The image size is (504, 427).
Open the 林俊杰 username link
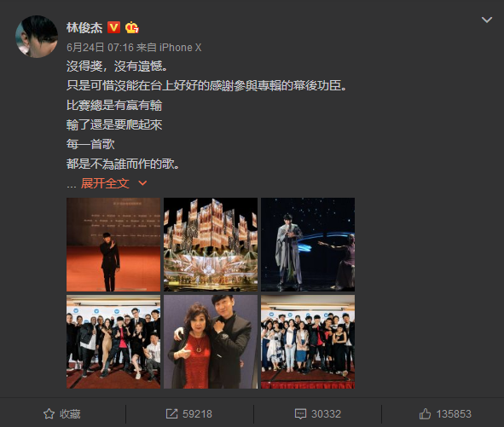coord(84,27)
